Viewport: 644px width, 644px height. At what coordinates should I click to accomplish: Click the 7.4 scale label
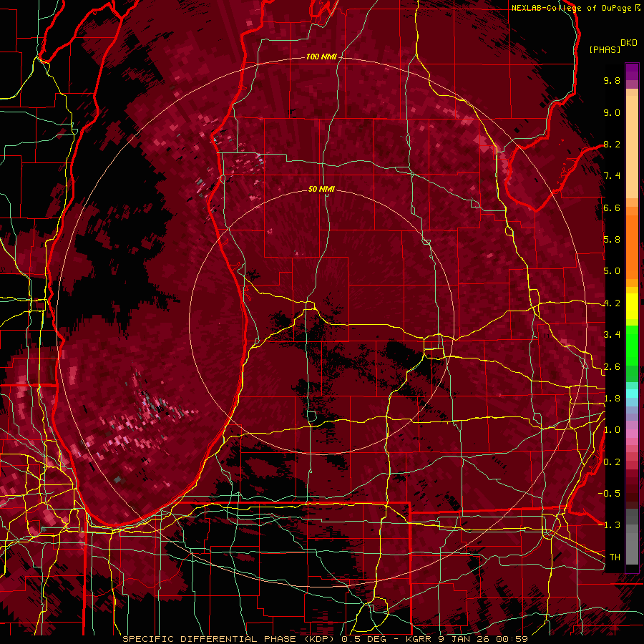click(x=612, y=176)
